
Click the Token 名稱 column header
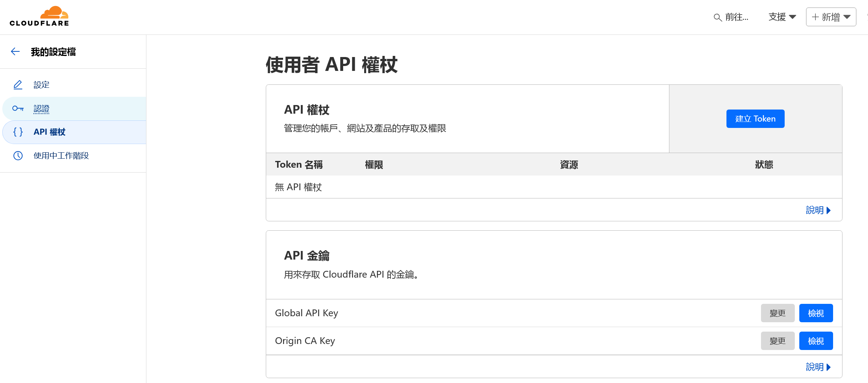[x=299, y=165]
